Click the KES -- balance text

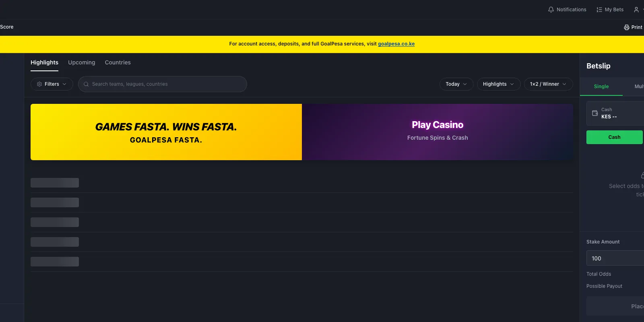[609, 117]
